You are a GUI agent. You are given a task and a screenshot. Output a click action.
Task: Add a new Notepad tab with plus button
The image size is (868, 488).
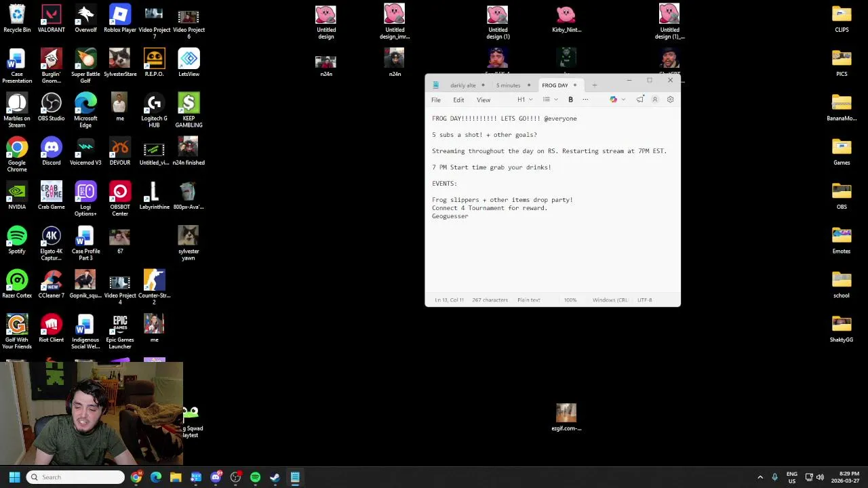click(595, 85)
